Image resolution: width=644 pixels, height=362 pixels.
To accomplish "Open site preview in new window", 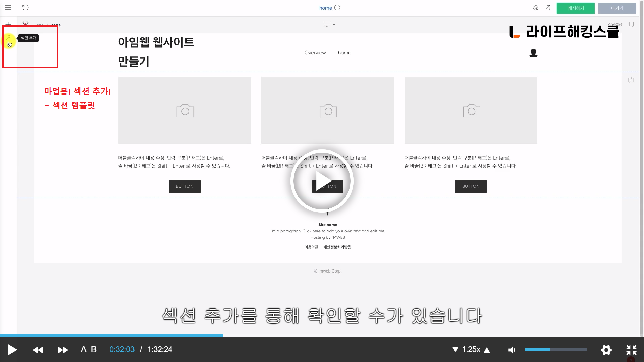I will coord(547,8).
